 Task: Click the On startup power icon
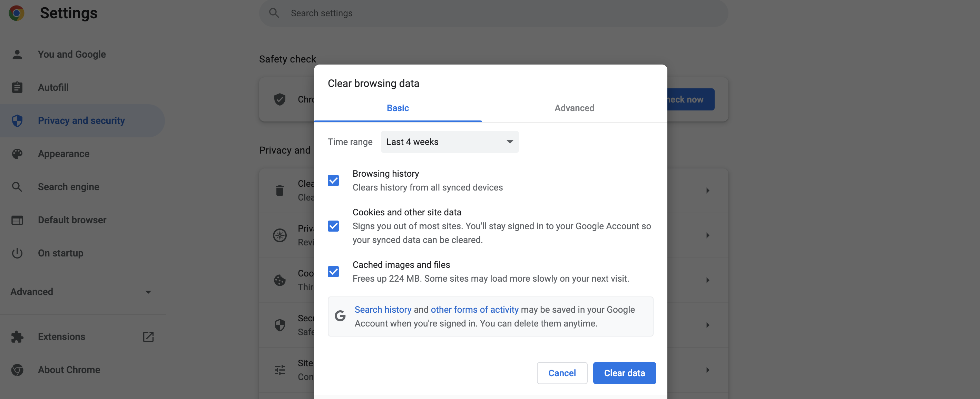click(x=17, y=253)
